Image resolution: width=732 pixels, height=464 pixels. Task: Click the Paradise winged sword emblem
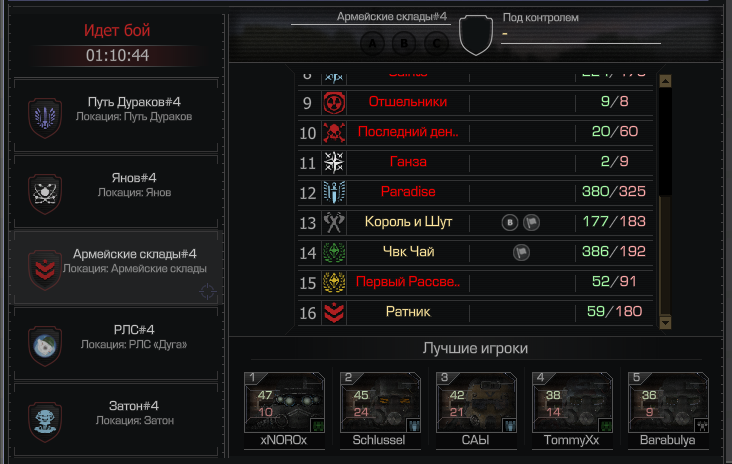click(334, 193)
